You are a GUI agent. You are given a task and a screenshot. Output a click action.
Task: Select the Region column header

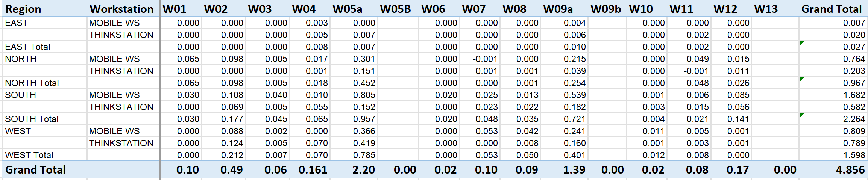(x=23, y=9)
